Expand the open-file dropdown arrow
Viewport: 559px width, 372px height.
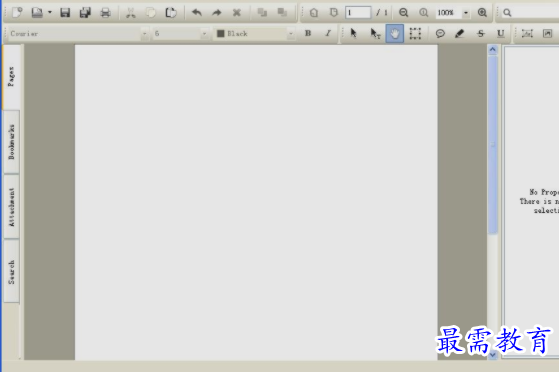50,12
